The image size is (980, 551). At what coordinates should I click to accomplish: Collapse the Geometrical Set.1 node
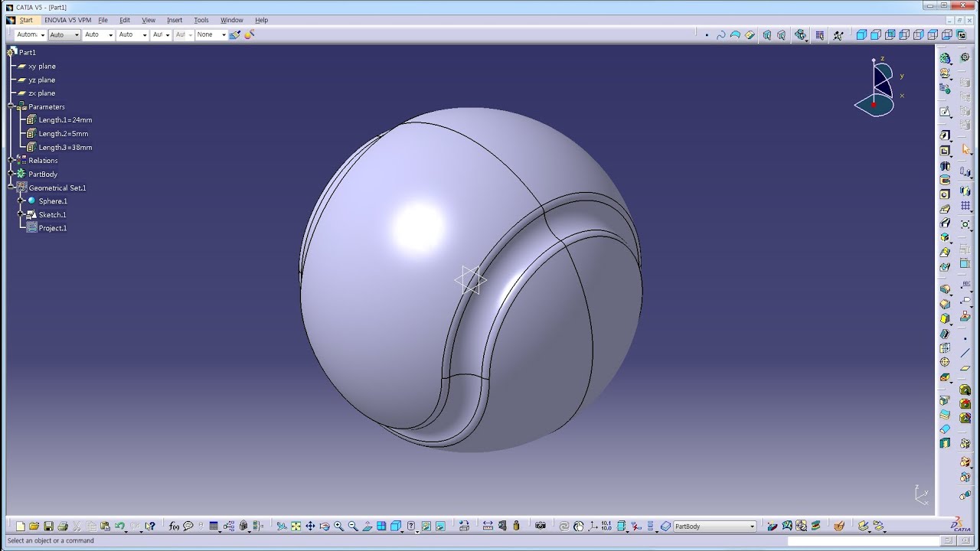point(11,187)
